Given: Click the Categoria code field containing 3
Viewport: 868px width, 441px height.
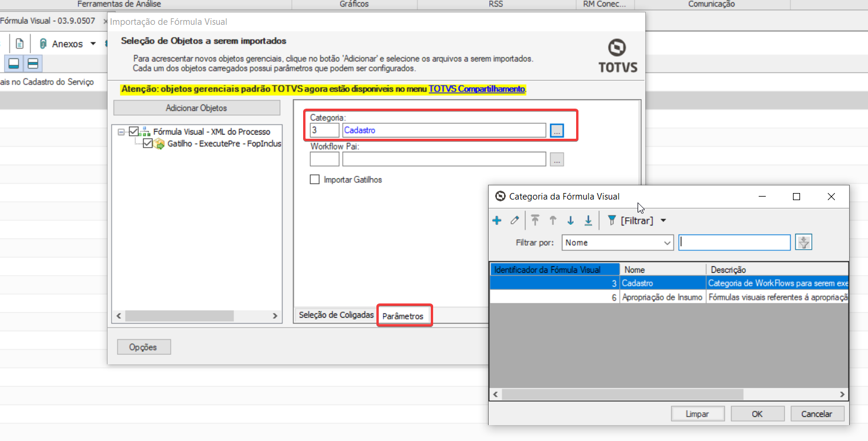Looking at the screenshot, I should click(324, 130).
